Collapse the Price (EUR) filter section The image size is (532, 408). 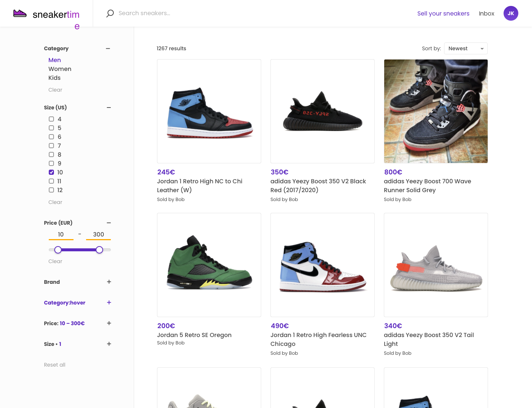[109, 223]
